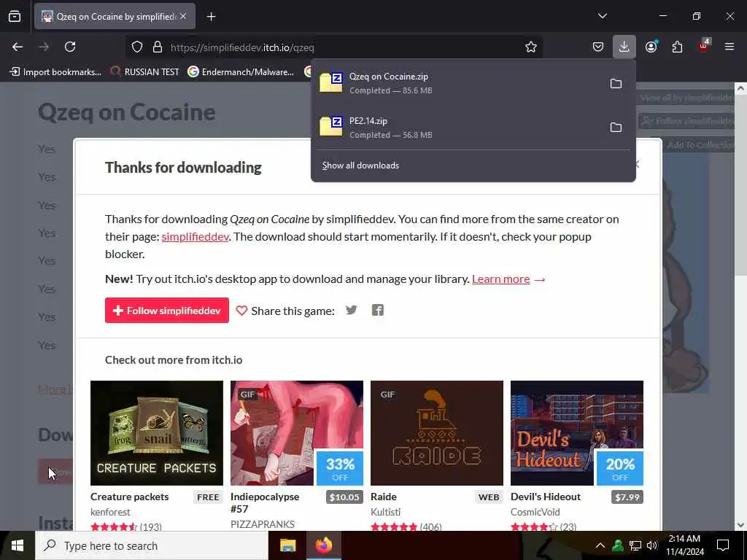Open downloaded Qzeq on Cocaine.zip
747x560 pixels.
457,83
